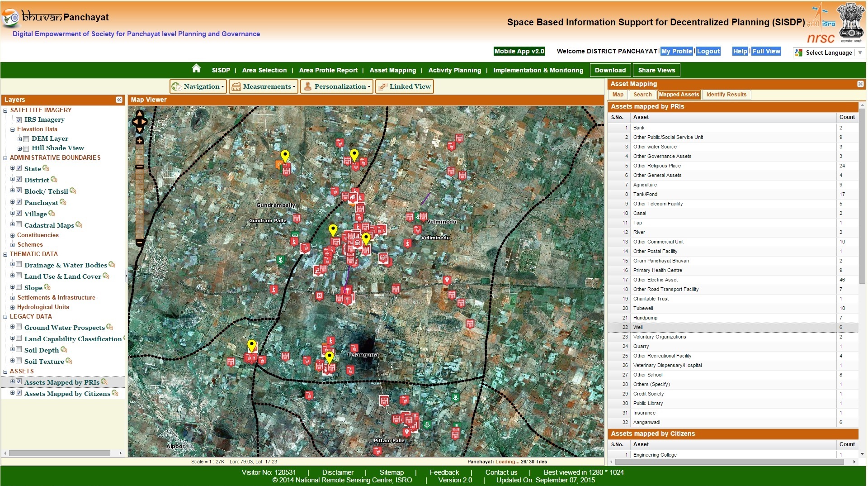Click the Logout link
Screen dimensions: 868x486
708,51
